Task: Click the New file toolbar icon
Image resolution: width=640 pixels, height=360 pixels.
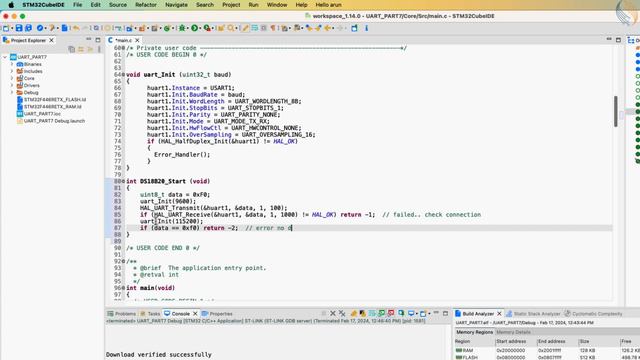Action: click(6, 28)
